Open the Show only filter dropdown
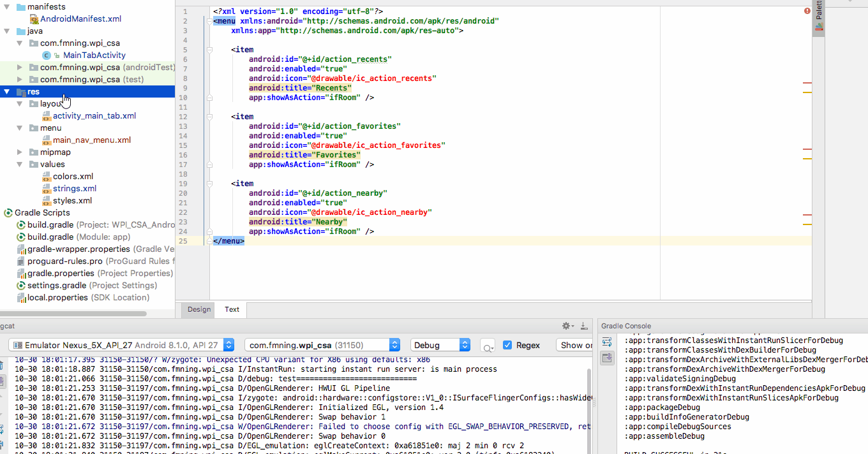 click(574, 345)
